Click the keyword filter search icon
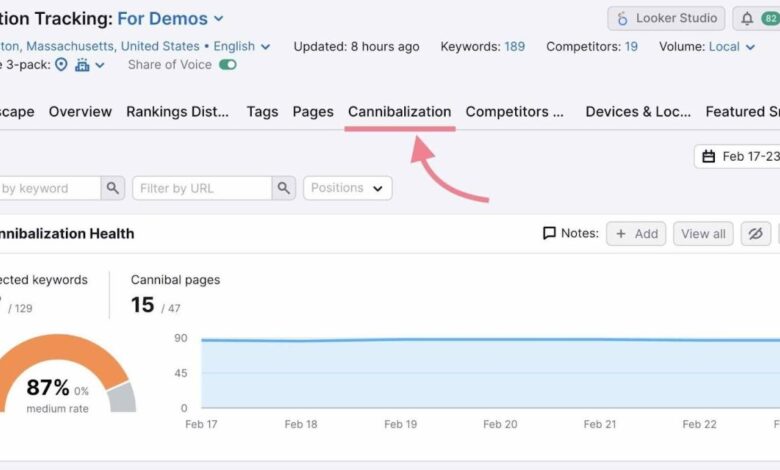 pos(113,188)
